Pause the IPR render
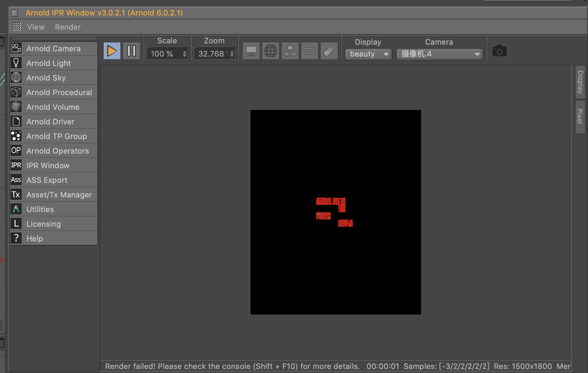 [x=132, y=51]
